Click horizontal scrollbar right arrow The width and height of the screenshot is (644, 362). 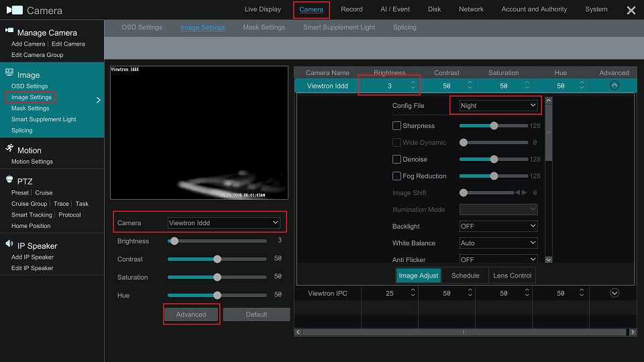pyautogui.click(x=633, y=332)
